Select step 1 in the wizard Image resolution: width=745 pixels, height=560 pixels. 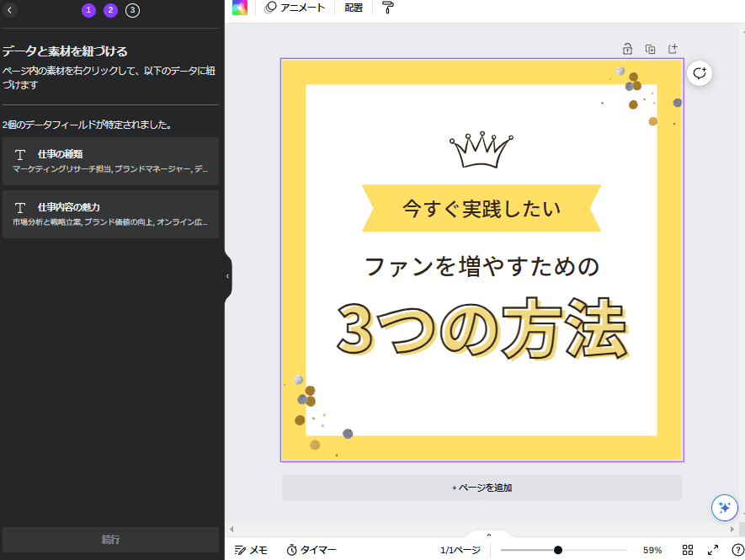pos(88,11)
